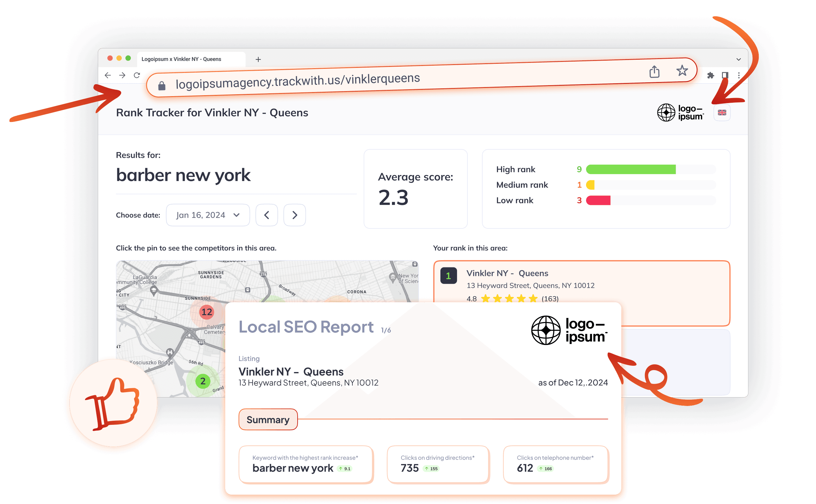The width and height of the screenshot is (816, 504).
Task: Click the share icon in the address bar
Action: 654,71
